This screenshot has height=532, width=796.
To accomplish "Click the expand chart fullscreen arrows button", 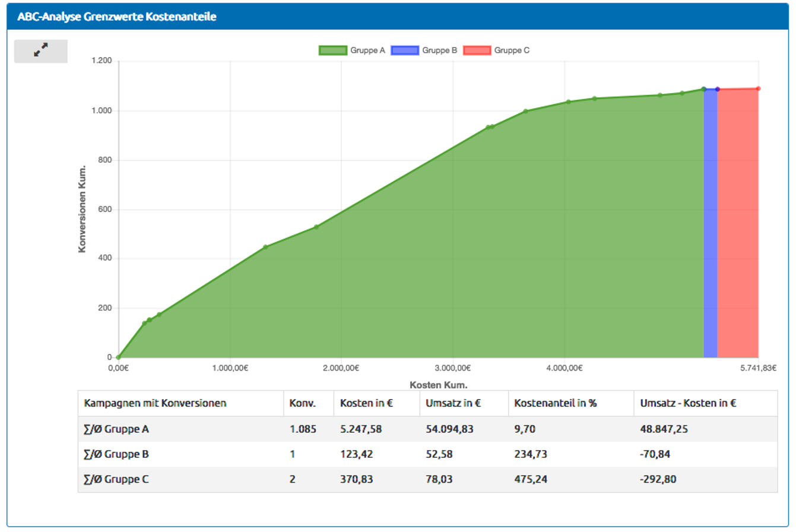I will tap(40, 51).
